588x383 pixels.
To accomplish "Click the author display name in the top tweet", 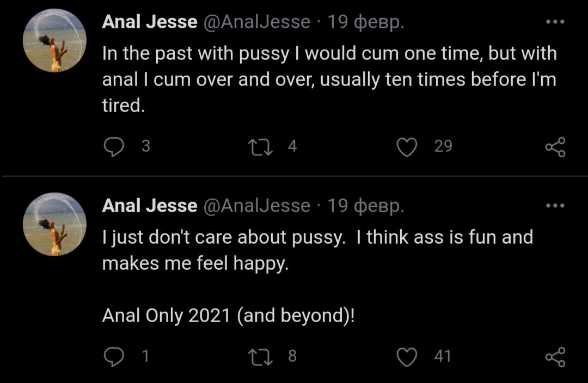I will pos(150,22).
